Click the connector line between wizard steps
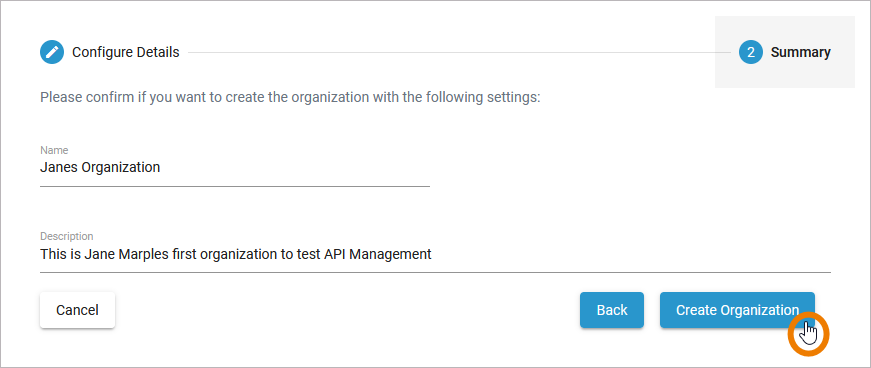 [x=459, y=53]
